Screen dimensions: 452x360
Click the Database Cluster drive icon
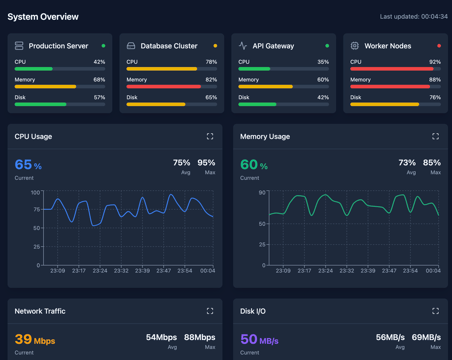tap(131, 46)
